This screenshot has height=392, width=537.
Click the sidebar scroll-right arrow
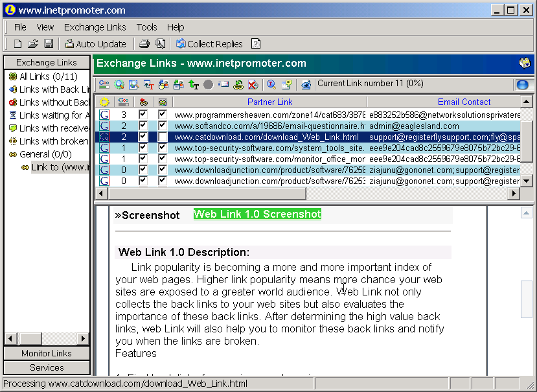tap(82, 338)
